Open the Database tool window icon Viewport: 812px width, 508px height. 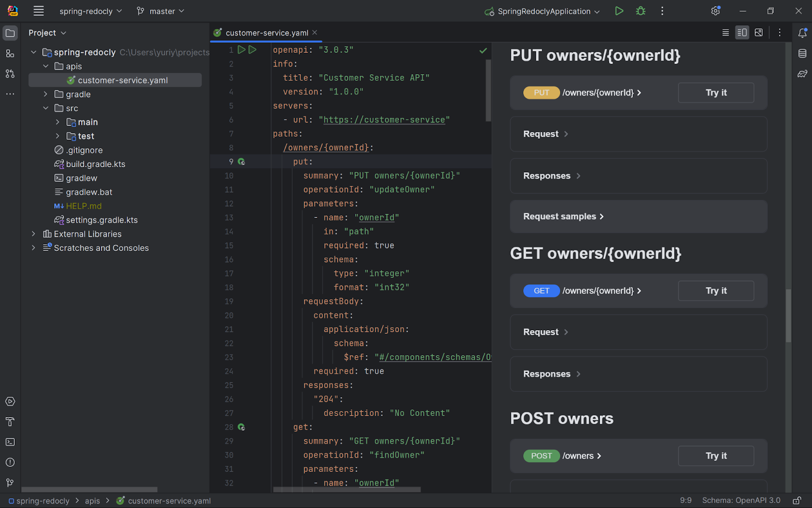[x=802, y=53]
